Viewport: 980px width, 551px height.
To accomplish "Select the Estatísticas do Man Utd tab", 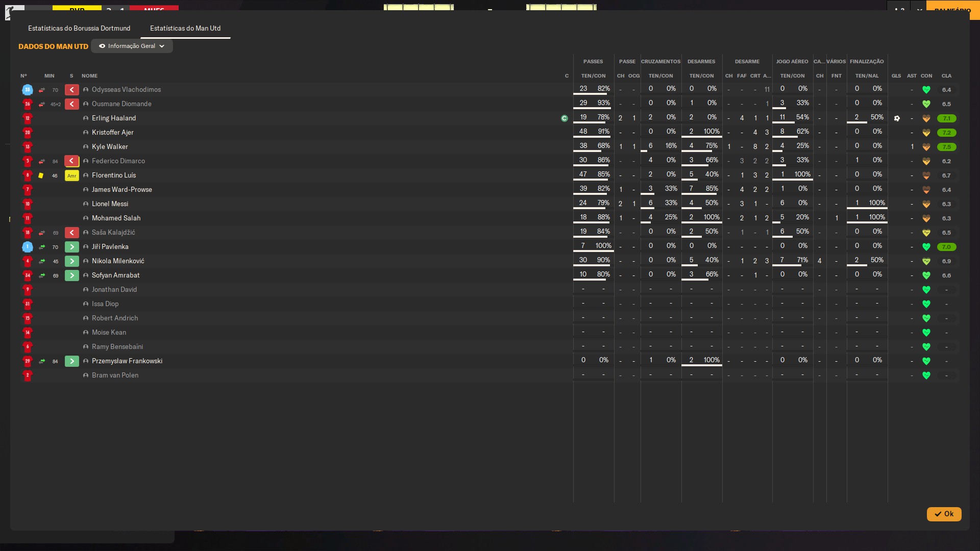I will (185, 28).
